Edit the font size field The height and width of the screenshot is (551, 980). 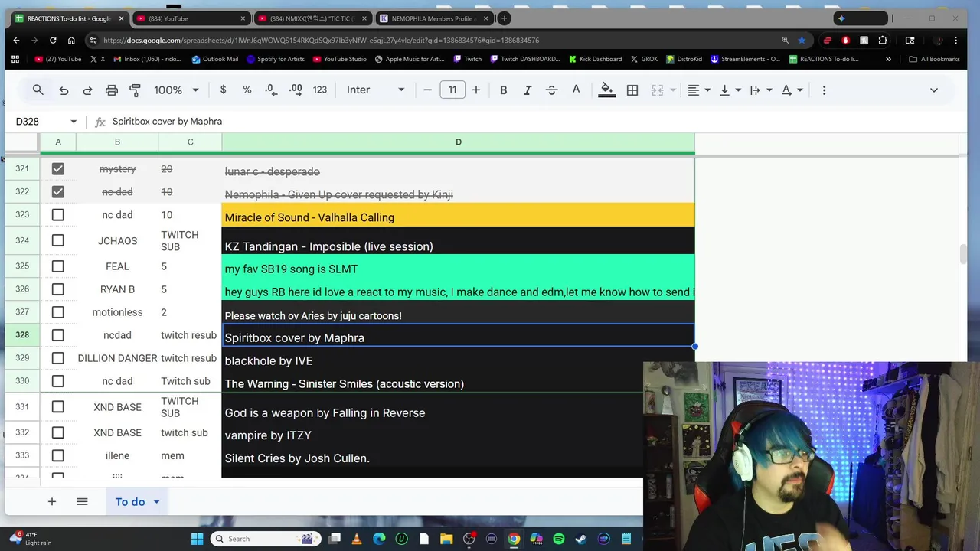coord(452,90)
